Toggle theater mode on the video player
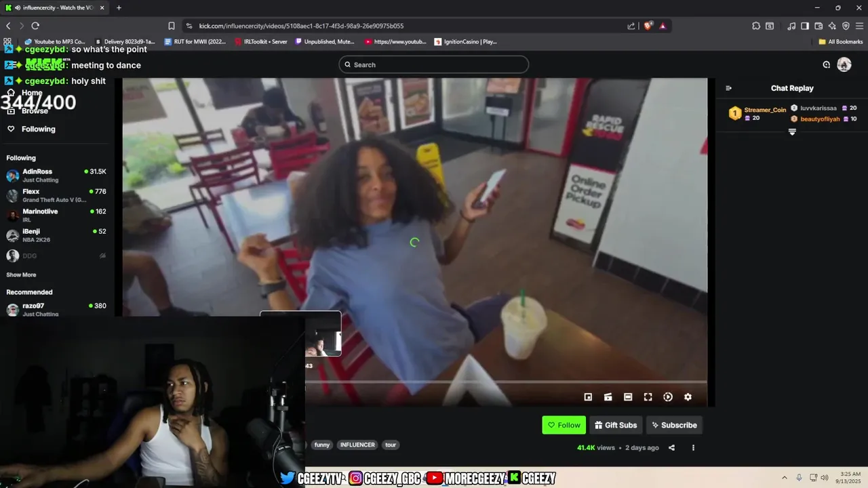The width and height of the screenshot is (868, 488). 628,397
